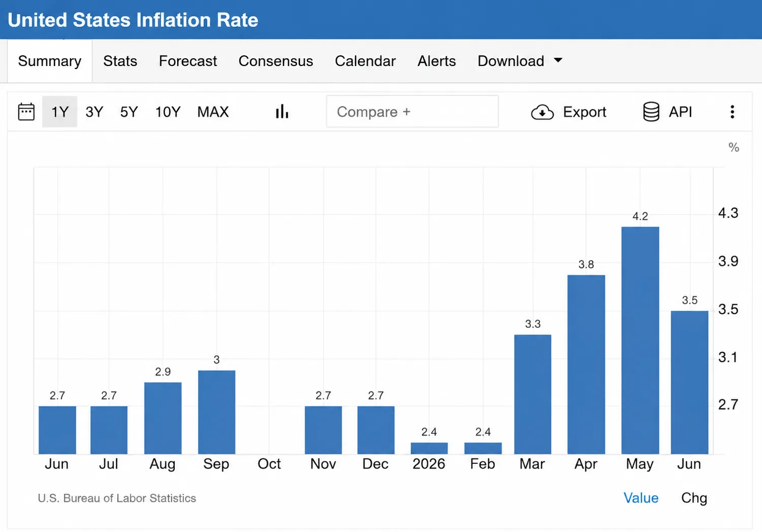
Task: Select the 1Y time range
Action: click(x=60, y=112)
